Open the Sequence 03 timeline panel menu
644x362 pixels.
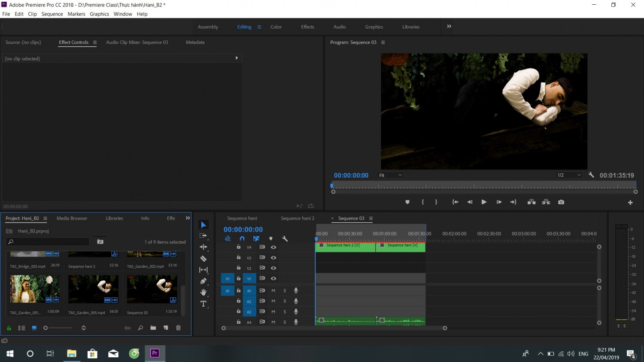[x=371, y=218]
